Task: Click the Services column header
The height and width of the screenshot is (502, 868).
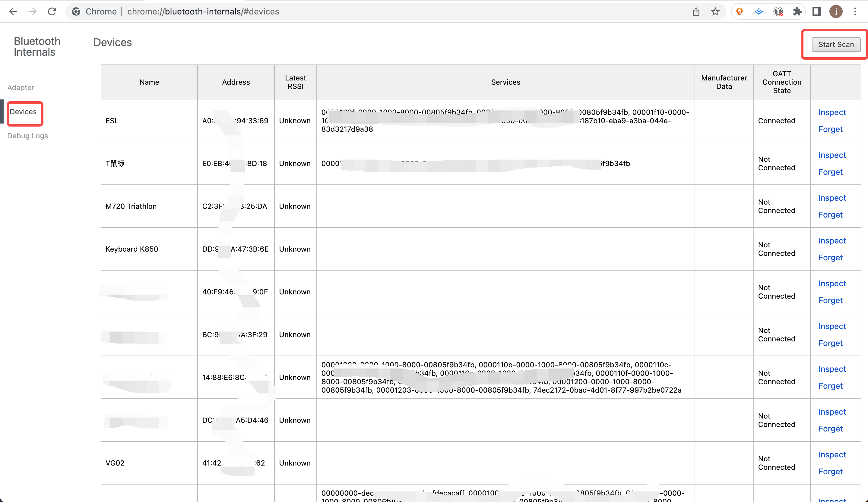Action: point(505,82)
